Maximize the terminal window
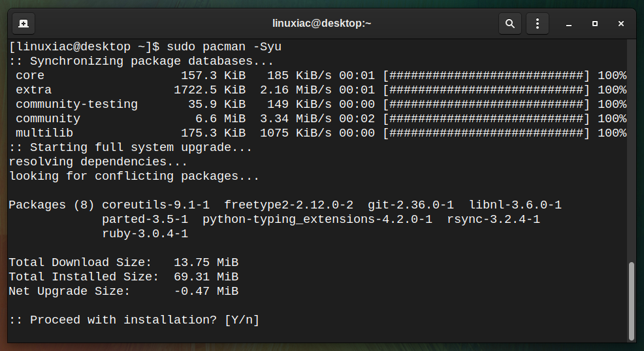Screen dimensions: 644x351 click(595, 24)
